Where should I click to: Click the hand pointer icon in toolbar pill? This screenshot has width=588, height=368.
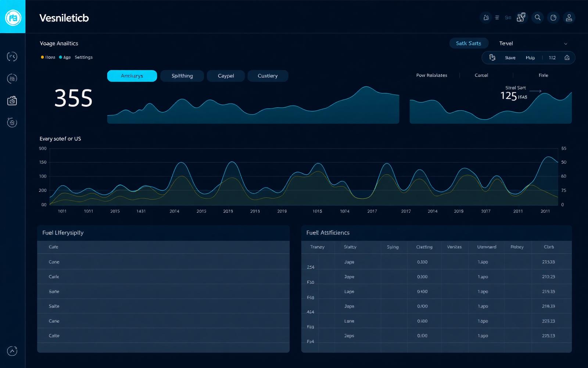click(492, 57)
